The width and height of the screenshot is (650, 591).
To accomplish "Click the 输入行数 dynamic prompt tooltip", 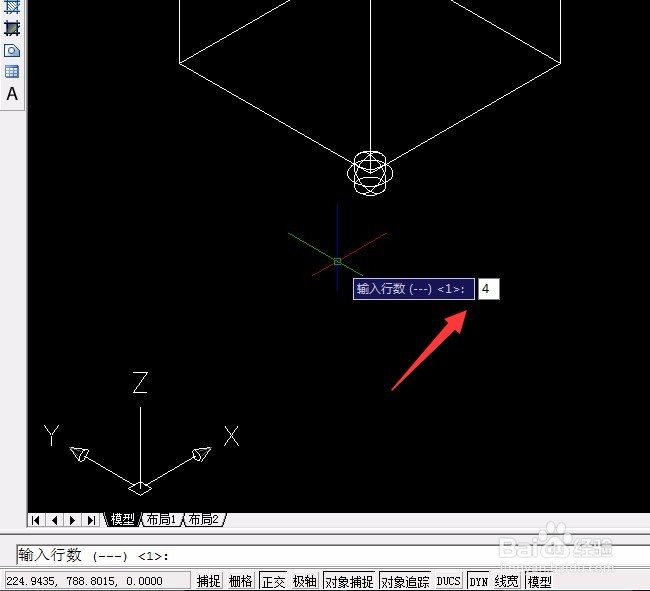I will pyautogui.click(x=414, y=289).
